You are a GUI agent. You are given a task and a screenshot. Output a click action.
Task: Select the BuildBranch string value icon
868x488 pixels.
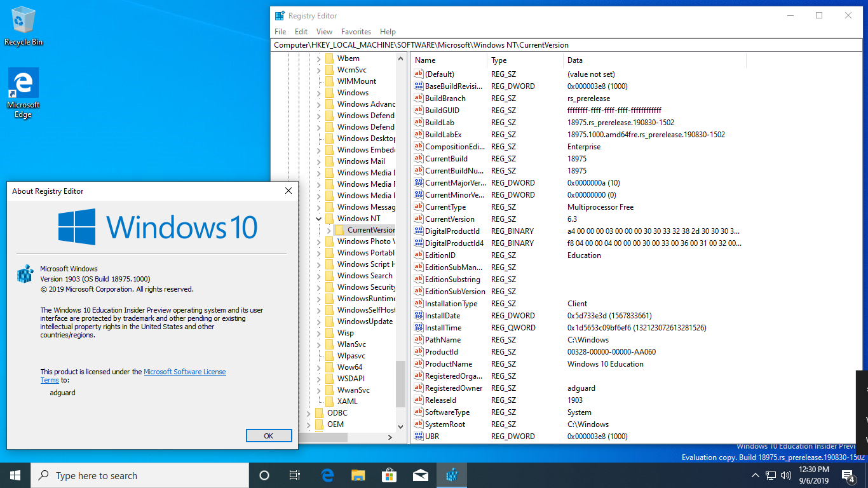[419, 98]
